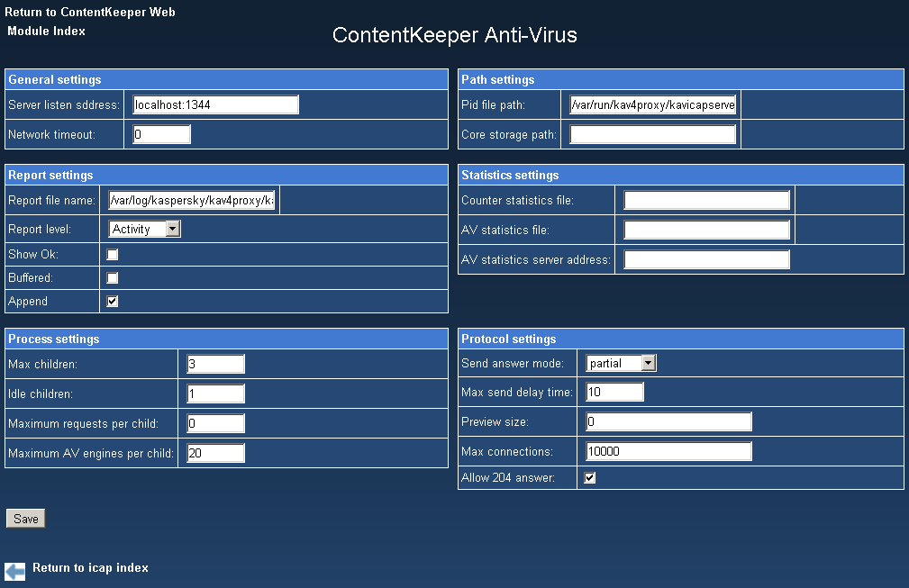The height and width of the screenshot is (588, 909).
Task: Open the Report level dropdown
Action: click(144, 229)
